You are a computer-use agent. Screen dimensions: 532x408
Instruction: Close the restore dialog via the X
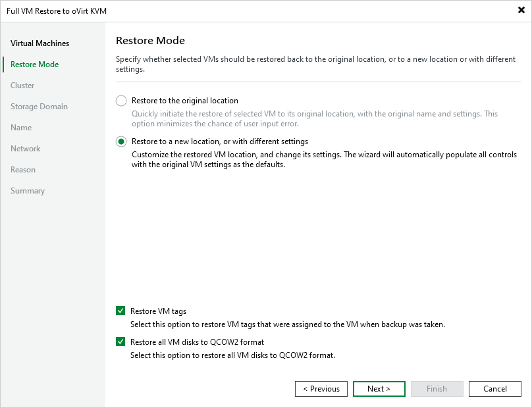521,10
